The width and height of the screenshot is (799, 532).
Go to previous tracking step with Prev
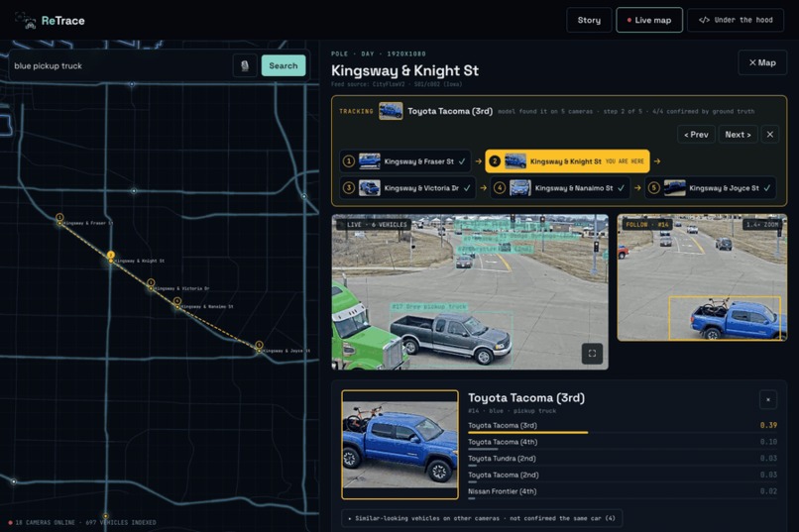pos(696,135)
